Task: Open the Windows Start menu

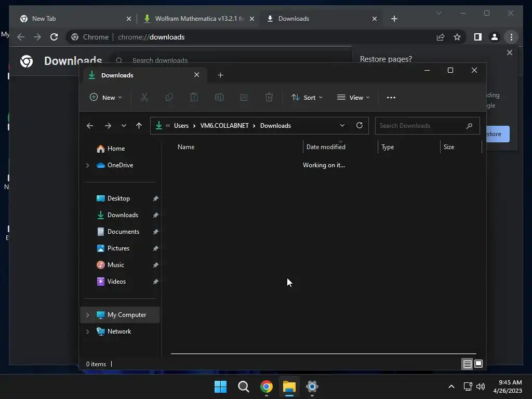Action: coord(220,387)
